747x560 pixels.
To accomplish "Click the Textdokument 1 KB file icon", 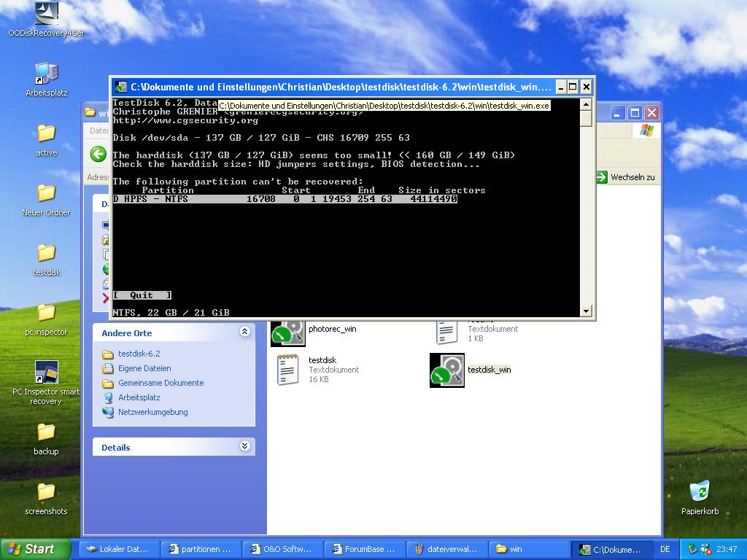I will [446, 332].
